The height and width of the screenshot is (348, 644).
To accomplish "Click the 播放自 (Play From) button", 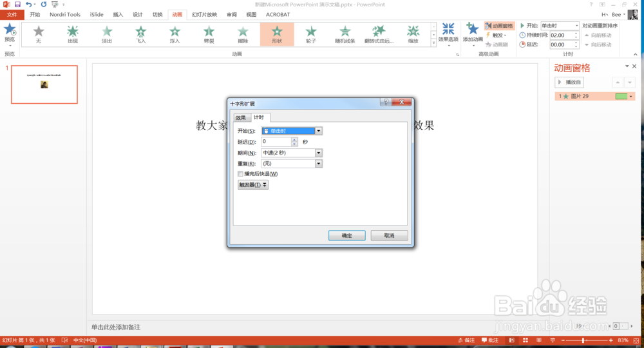I will coord(569,82).
